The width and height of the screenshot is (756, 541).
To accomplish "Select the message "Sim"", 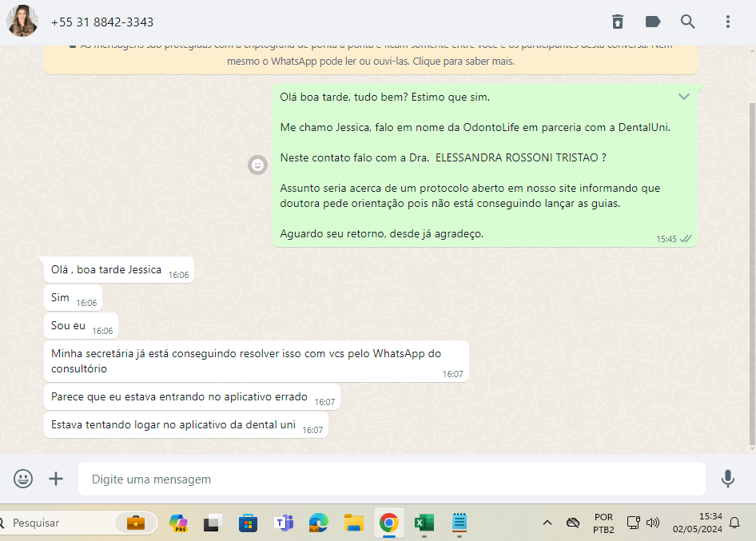I will (x=73, y=298).
